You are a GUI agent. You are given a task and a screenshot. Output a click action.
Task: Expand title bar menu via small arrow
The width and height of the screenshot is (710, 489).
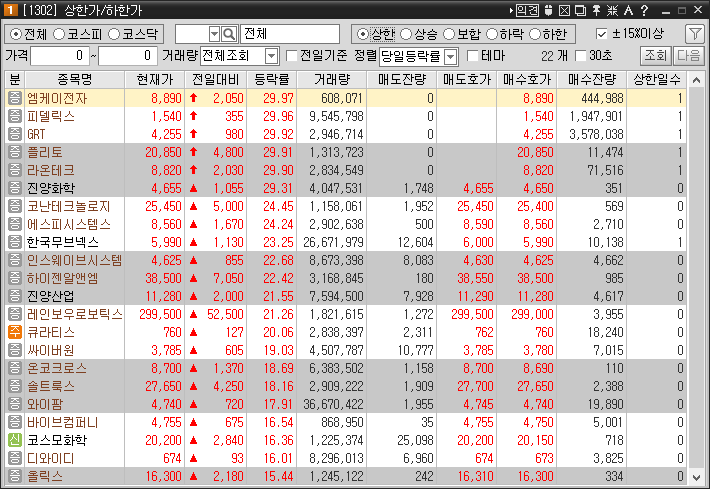click(511, 10)
